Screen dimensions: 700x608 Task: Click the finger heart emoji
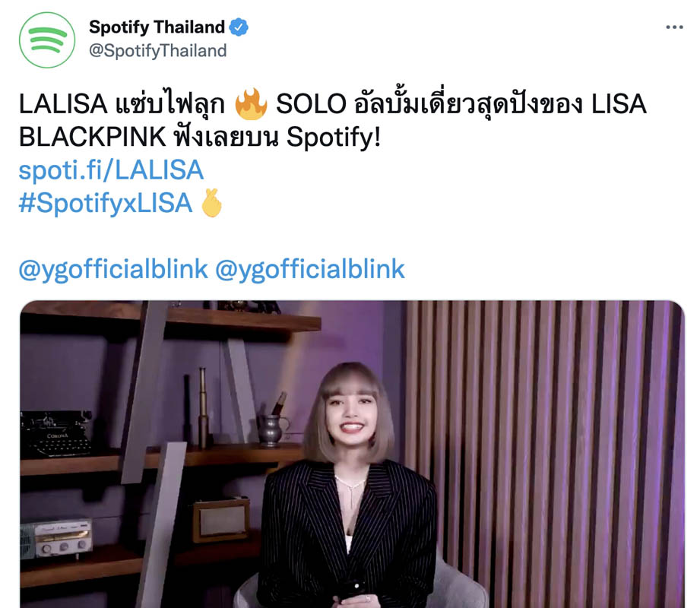(211, 203)
